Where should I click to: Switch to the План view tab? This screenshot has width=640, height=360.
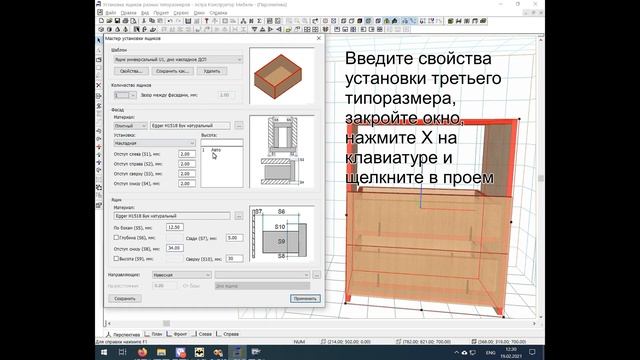154,334
